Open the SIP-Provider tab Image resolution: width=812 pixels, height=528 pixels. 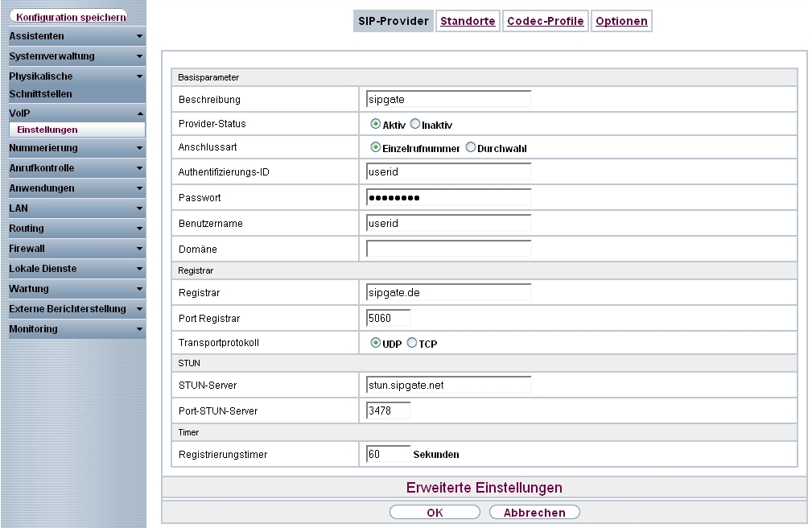[393, 21]
